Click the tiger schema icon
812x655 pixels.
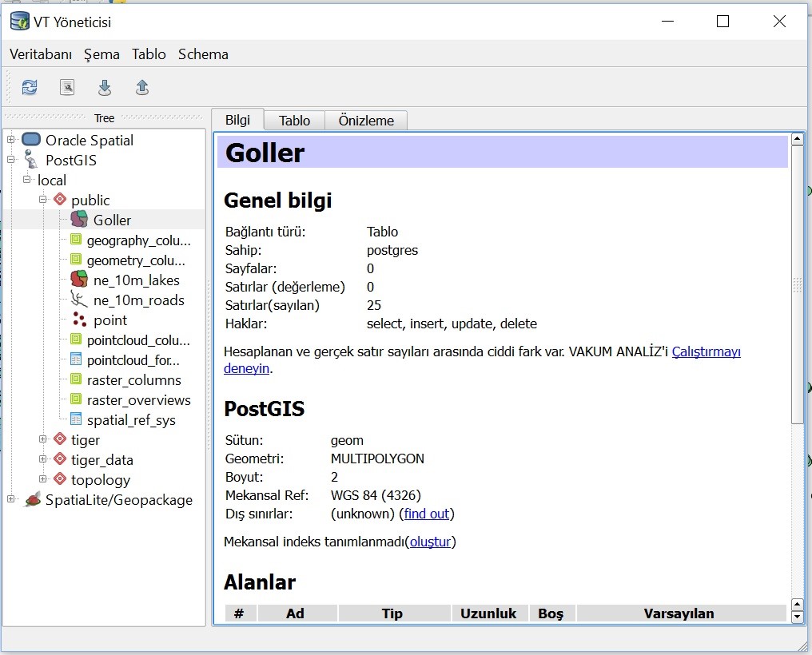[60, 439]
